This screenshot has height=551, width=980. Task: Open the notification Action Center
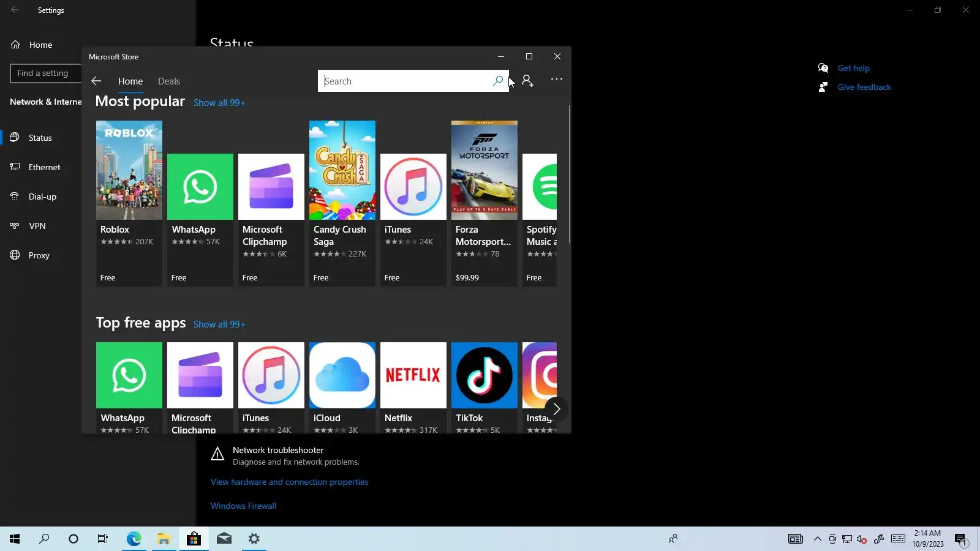pyautogui.click(x=960, y=539)
